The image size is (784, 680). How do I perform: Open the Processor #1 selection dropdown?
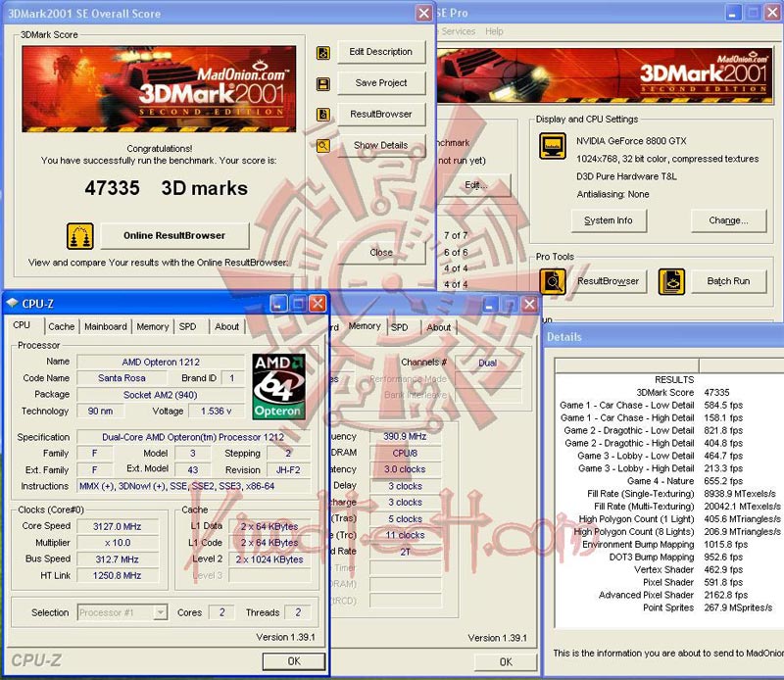[122, 612]
